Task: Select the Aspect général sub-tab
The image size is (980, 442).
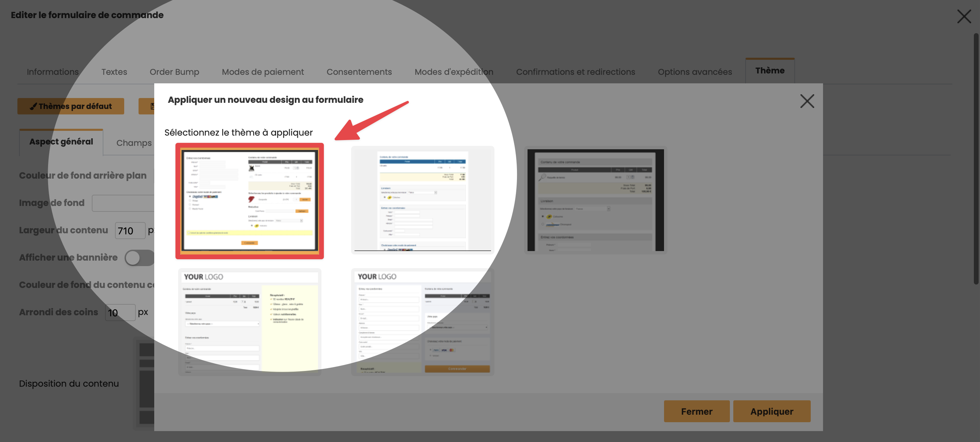Action: (61, 142)
